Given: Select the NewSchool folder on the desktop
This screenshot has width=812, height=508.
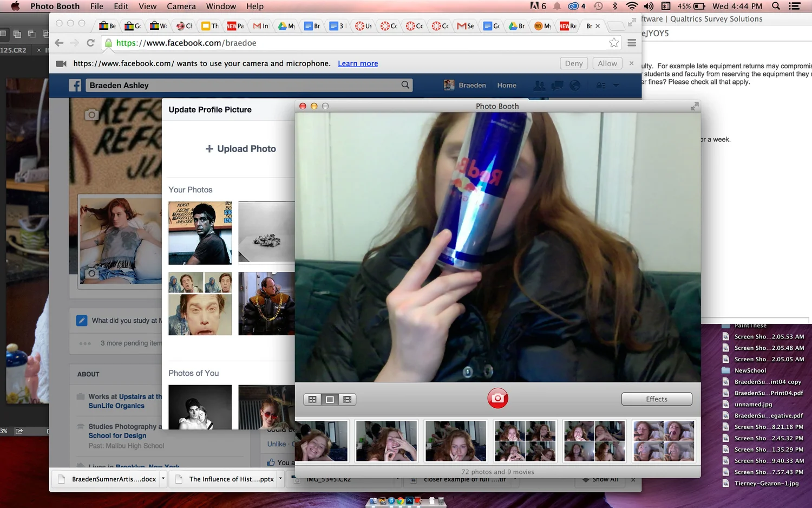Looking at the screenshot, I should (750, 370).
